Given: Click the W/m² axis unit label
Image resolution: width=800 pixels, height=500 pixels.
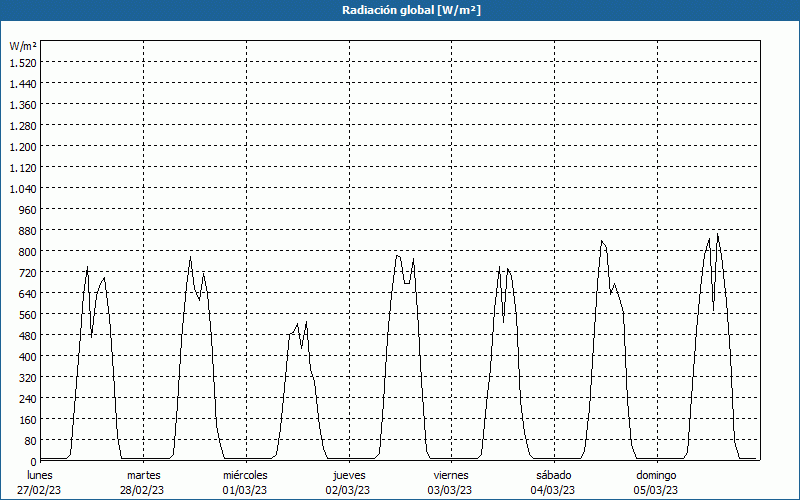Looking at the screenshot, I should 23,46.
